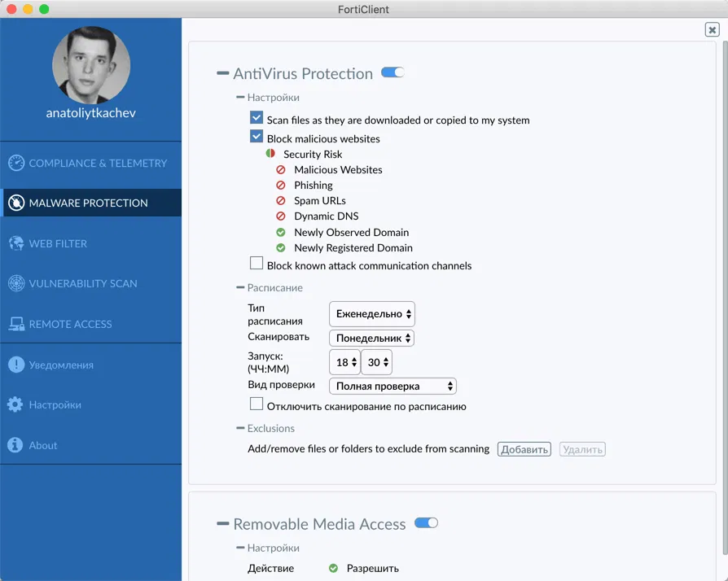Click the block icon next to Phishing

pyautogui.click(x=280, y=186)
